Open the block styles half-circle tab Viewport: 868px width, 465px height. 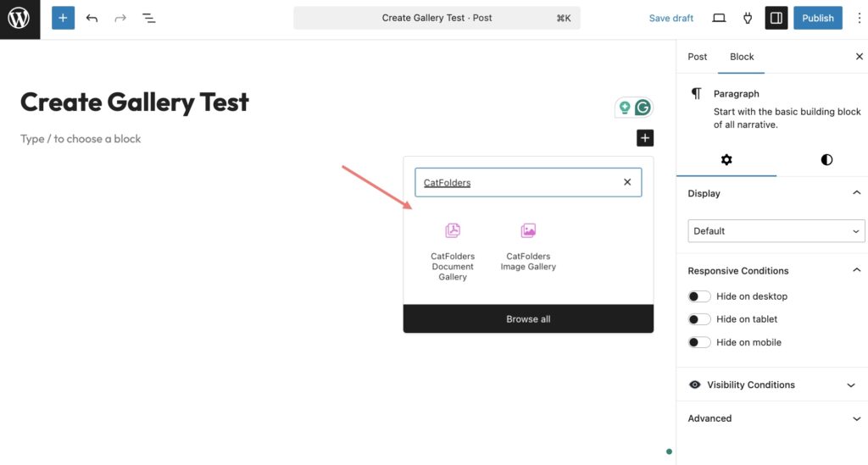pos(826,160)
